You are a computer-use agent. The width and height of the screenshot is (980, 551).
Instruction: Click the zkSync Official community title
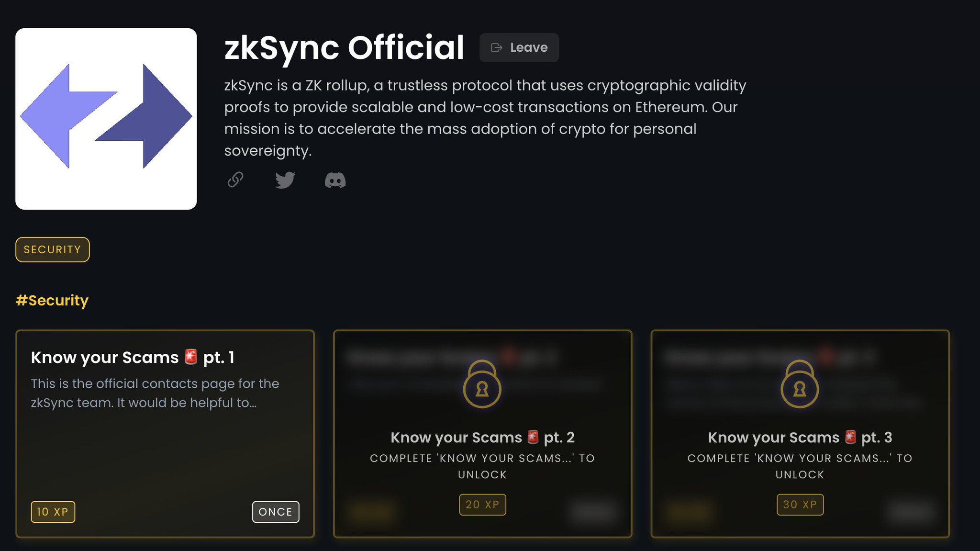pyautogui.click(x=344, y=47)
